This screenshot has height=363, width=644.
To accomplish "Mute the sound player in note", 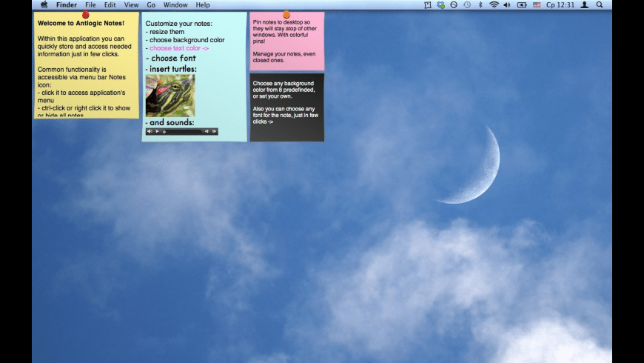I will pos(150,132).
